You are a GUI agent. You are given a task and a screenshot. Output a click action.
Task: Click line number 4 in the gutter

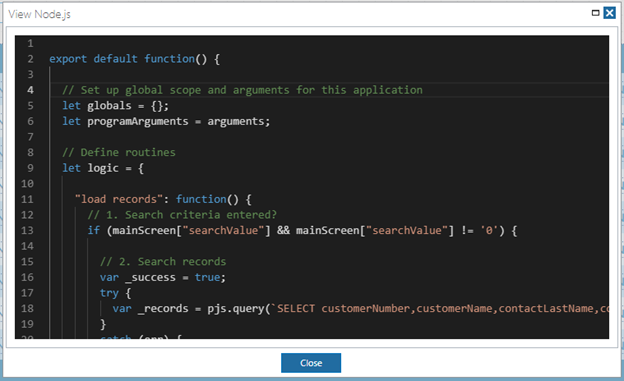pos(30,90)
